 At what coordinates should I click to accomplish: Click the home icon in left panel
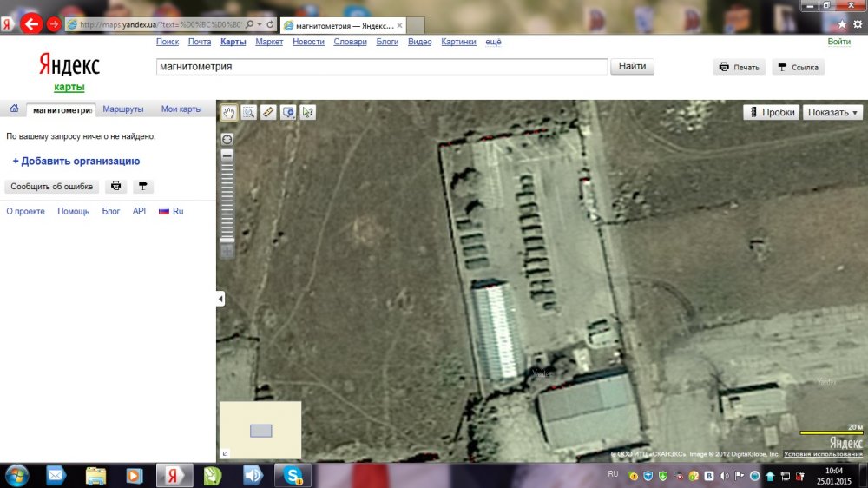(14, 109)
